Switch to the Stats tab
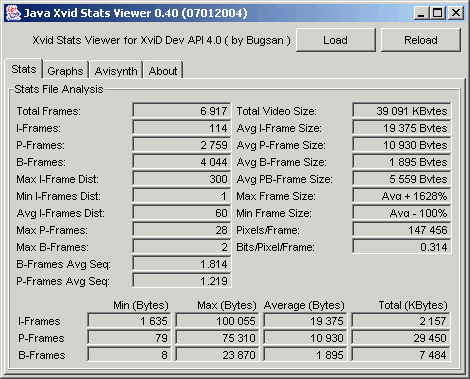Screen dimensions: 470x379 tap(24, 69)
